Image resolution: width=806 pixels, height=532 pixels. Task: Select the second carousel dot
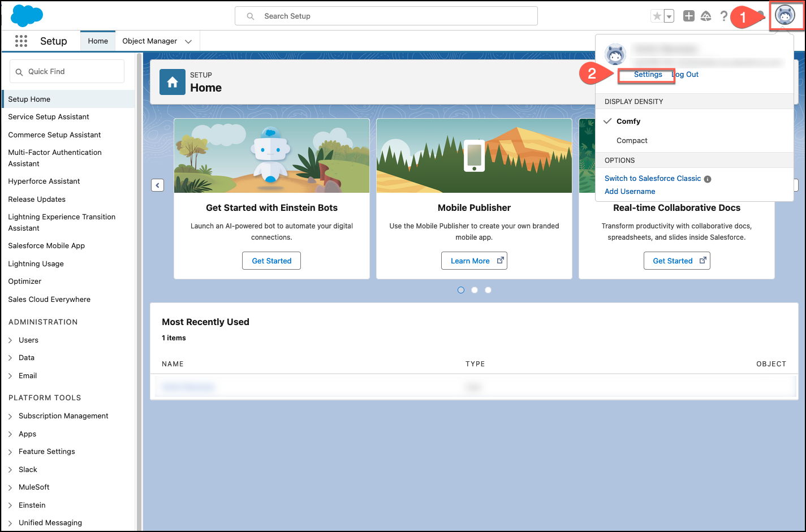pyautogui.click(x=474, y=290)
